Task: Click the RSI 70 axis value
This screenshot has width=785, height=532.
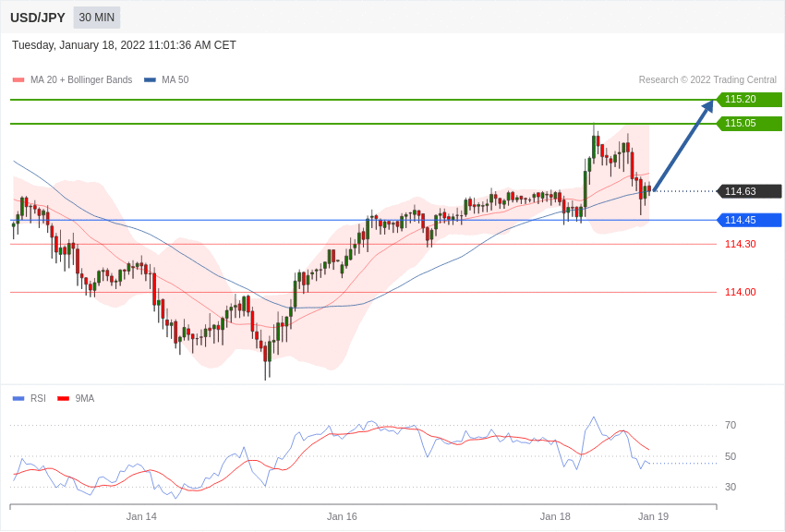Action: (x=731, y=425)
